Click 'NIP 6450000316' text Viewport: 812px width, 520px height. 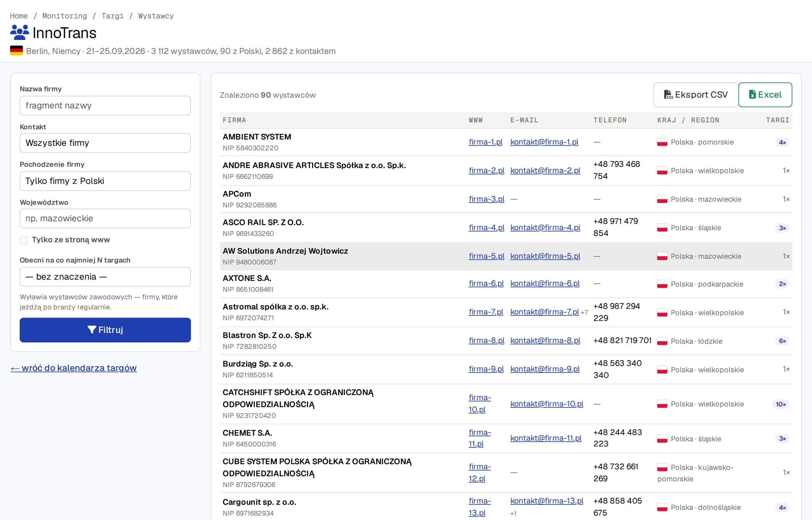(x=249, y=444)
